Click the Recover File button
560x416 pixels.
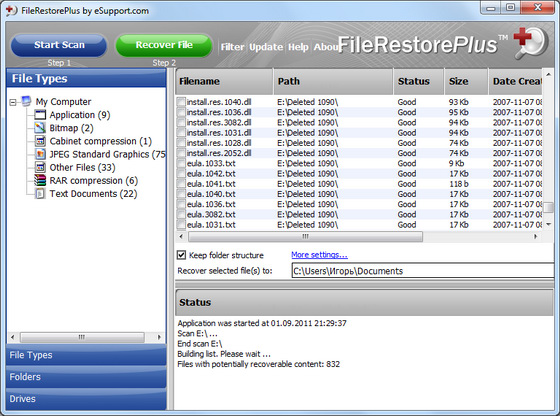pyautogui.click(x=164, y=45)
